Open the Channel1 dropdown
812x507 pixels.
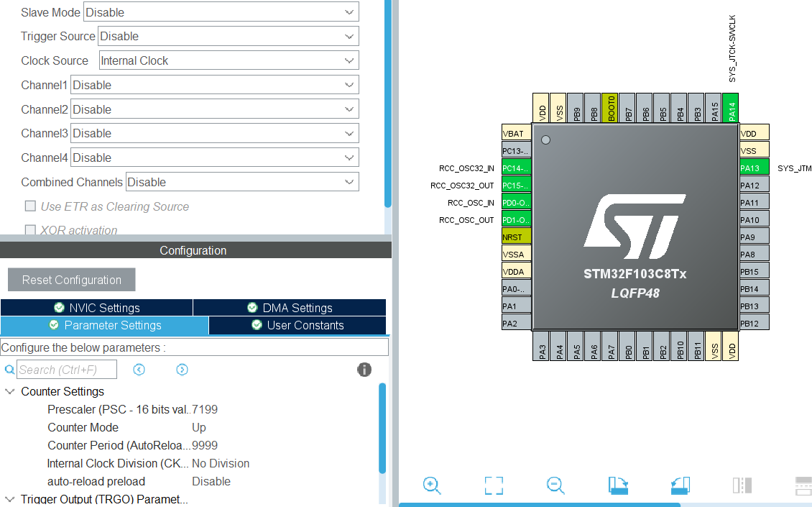tap(214, 85)
